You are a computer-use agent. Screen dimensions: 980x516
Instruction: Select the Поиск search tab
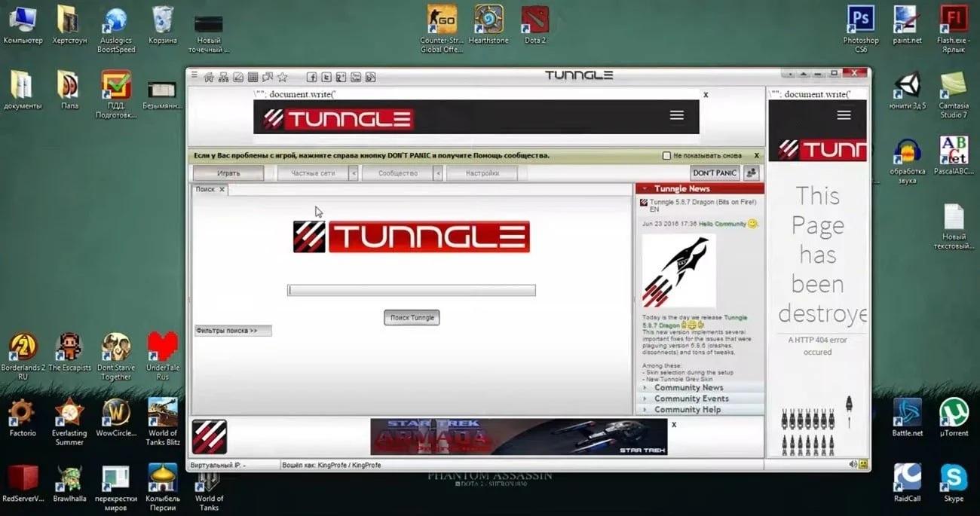point(205,190)
